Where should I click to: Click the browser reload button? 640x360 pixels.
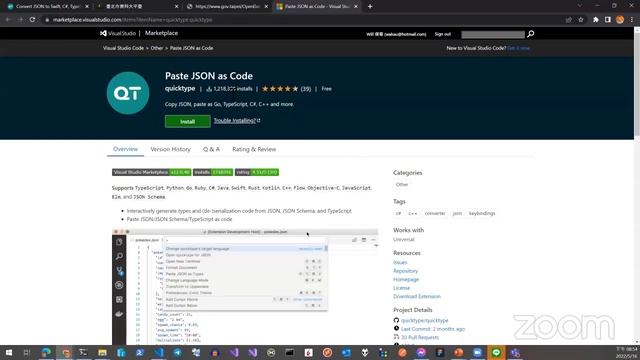click(32, 20)
